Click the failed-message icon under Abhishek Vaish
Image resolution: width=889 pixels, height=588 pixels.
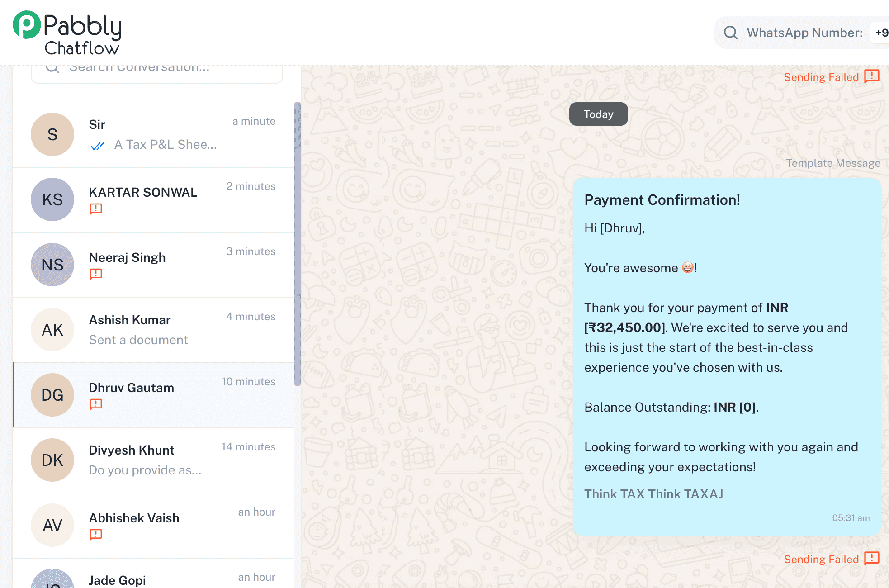(x=96, y=534)
